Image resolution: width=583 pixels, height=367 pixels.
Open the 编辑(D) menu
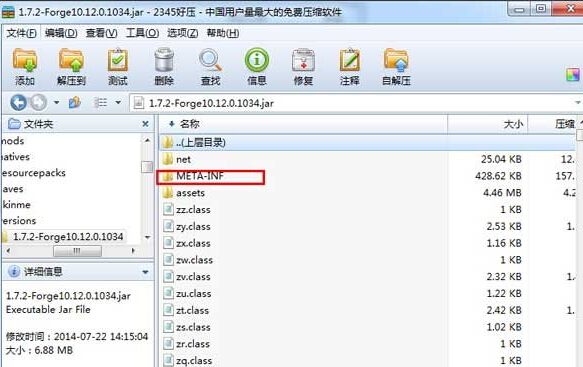[61, 33]
